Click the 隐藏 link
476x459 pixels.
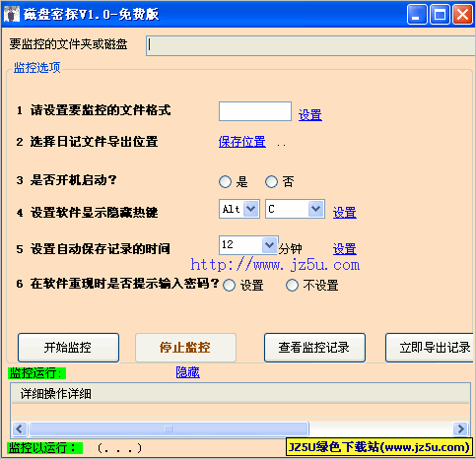click(x=187, y=372)
